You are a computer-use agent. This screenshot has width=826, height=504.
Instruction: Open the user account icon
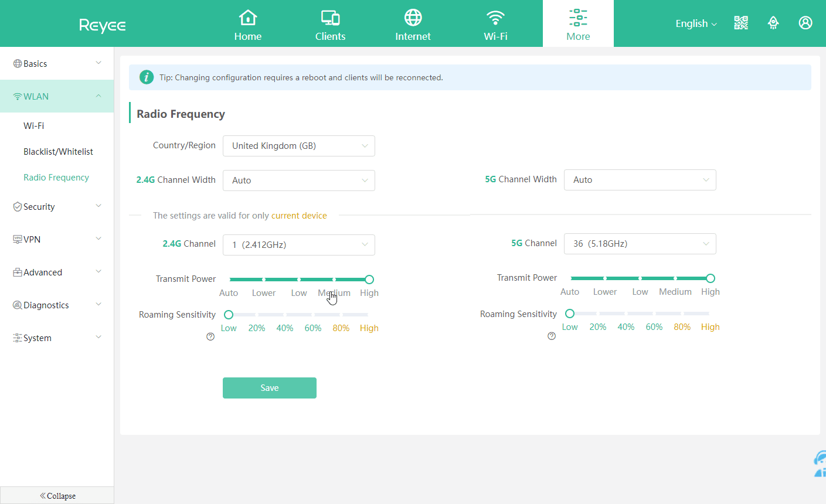(x=805, y=23)
